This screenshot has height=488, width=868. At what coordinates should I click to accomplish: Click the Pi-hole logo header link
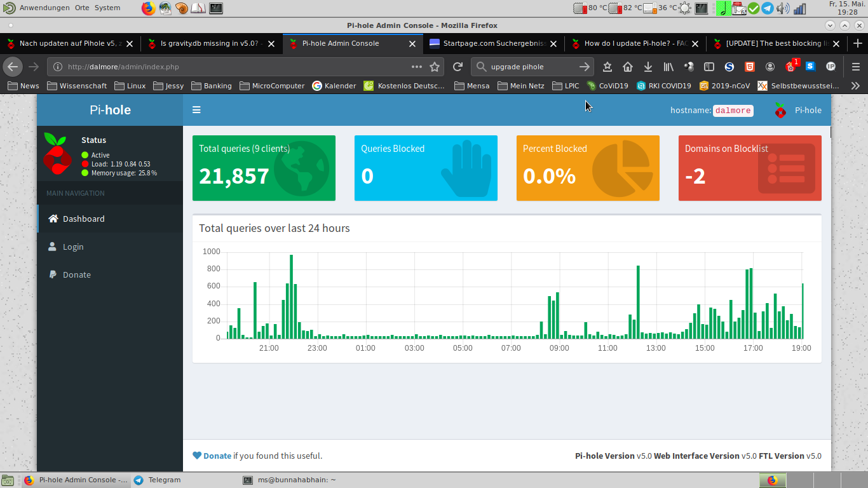pos(110,110)
